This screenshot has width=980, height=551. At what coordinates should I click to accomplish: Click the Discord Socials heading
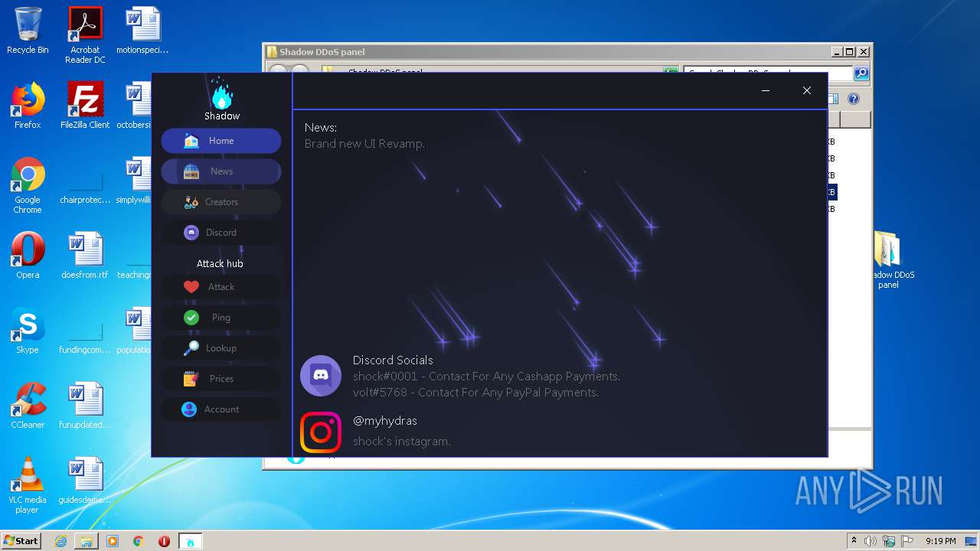coord(393,360)
